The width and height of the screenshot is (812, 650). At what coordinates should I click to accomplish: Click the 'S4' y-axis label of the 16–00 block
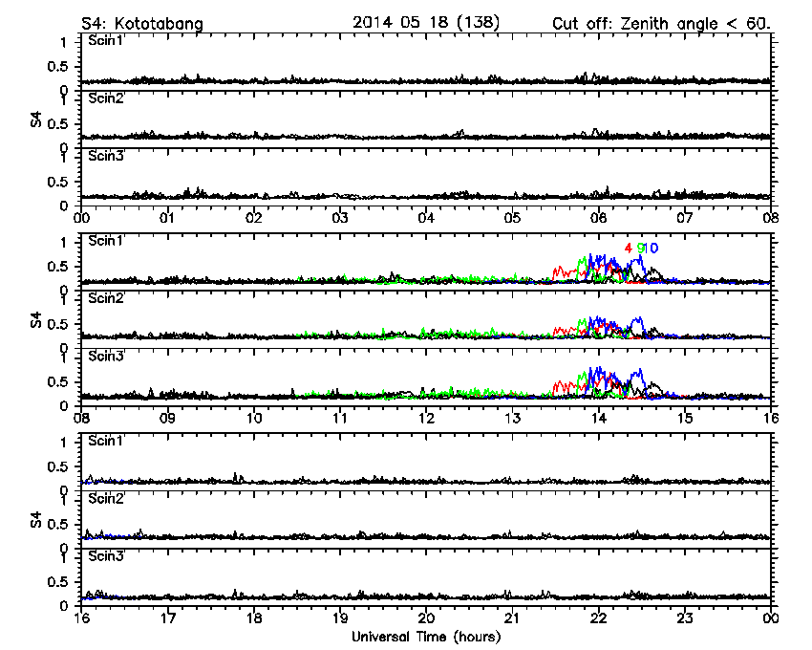(35, 520)
